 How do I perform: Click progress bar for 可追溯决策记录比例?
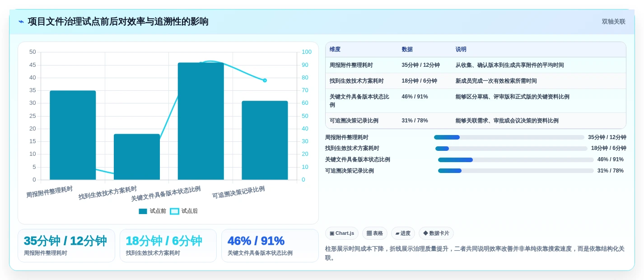pos(516,171)
